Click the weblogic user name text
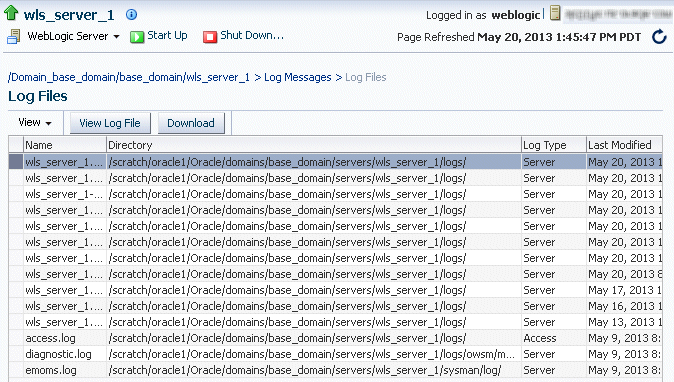 (x=515, y=15)
